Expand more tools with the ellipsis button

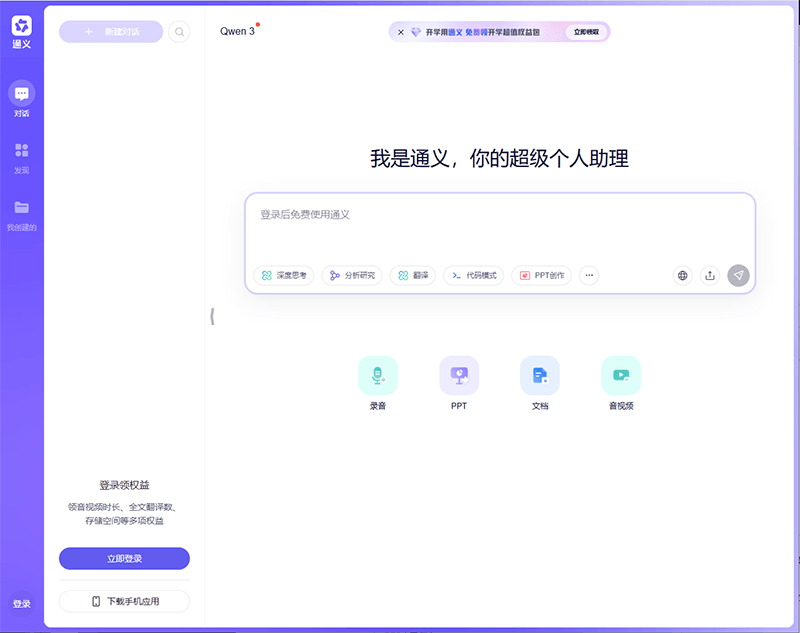[589, 275]
